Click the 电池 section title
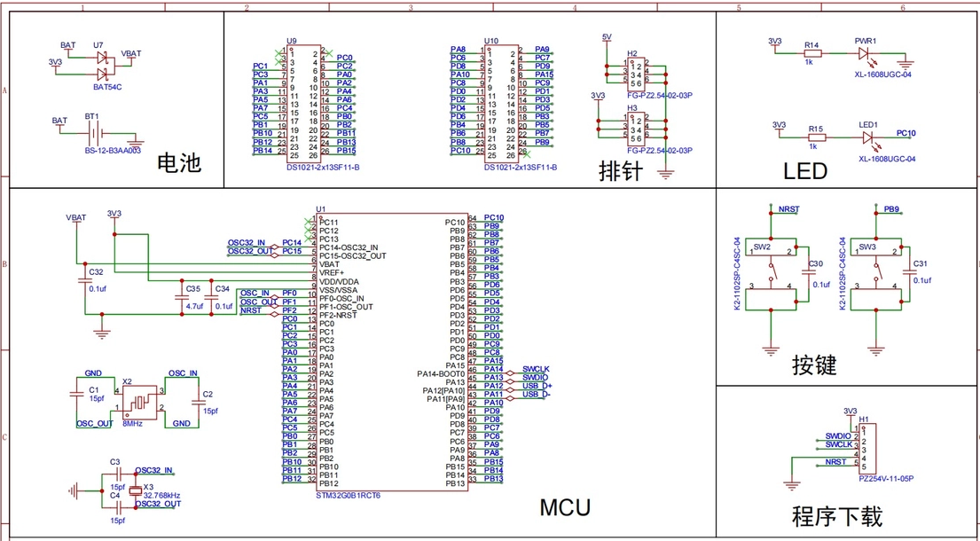 (179, 164)
